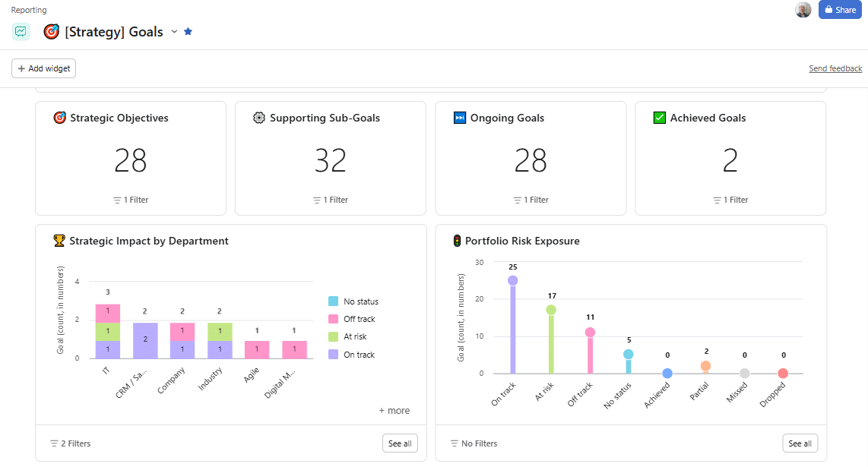Click the Achieved Goals checkmark icon
Image resolution: width=868 pixels, height=467 pixels.
[x=659, y=118]
